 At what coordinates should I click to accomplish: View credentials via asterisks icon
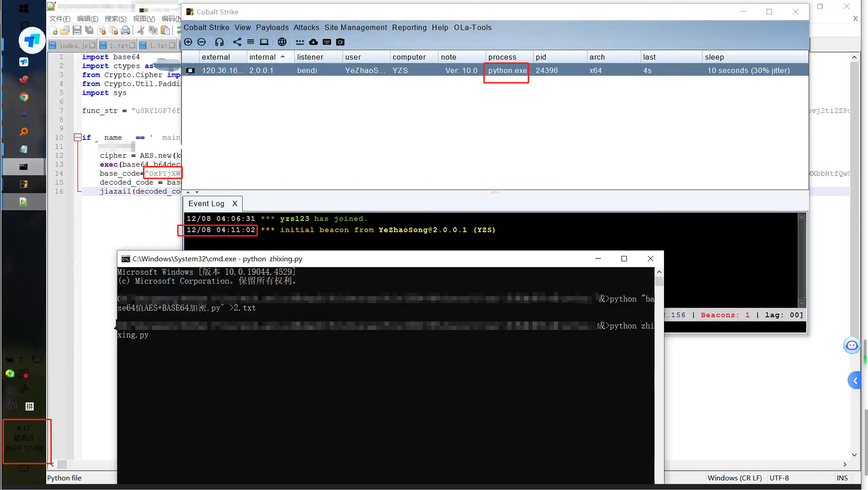pos(300,42)
